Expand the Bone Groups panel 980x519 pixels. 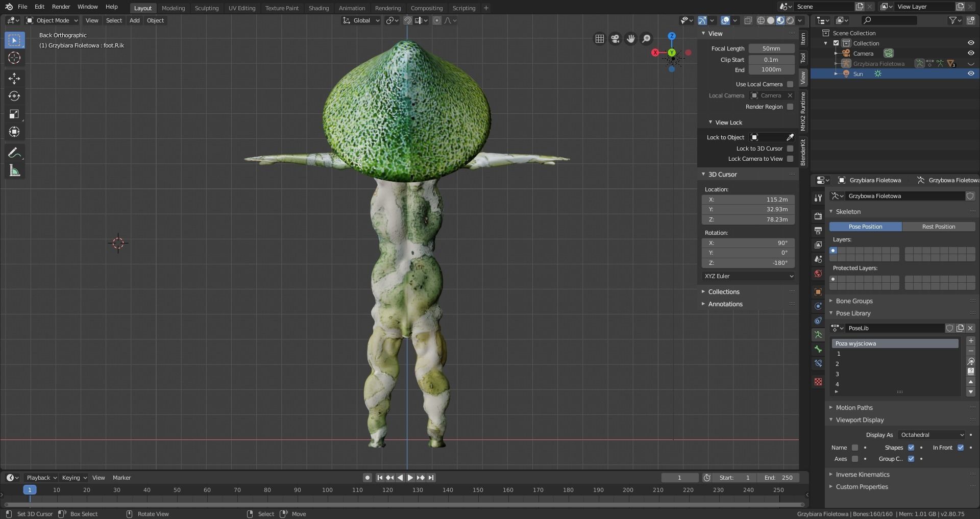(854, 301)
